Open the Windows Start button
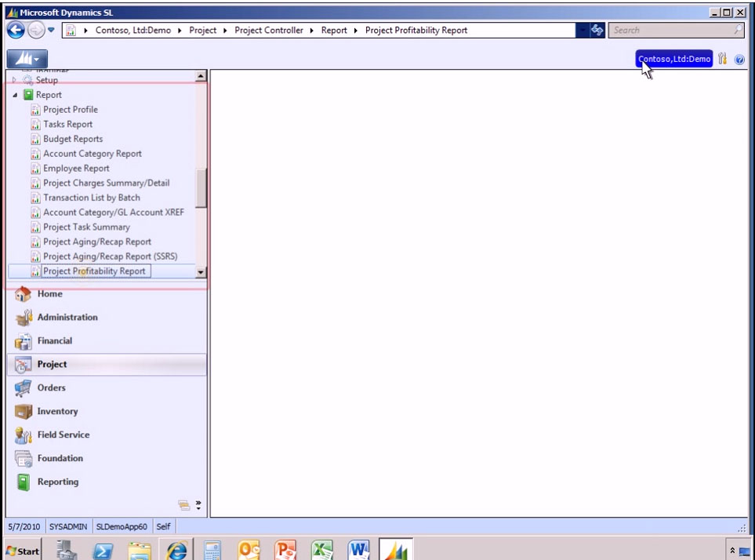Viewport: 755px width, 560px height. pos(23,551)
